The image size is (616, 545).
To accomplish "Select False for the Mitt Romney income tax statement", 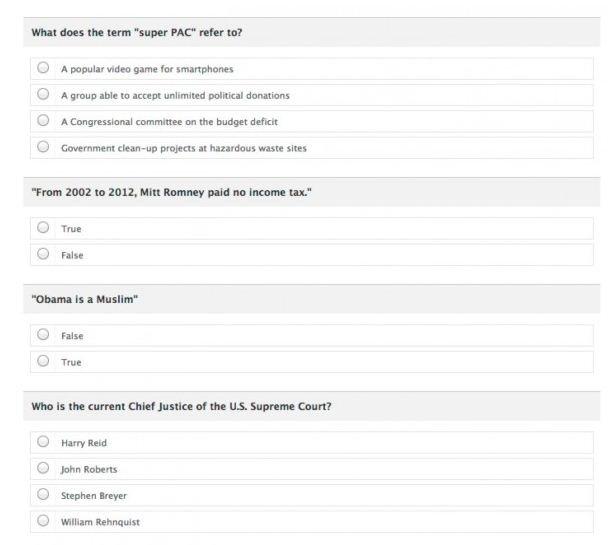I will click(43, 254).
